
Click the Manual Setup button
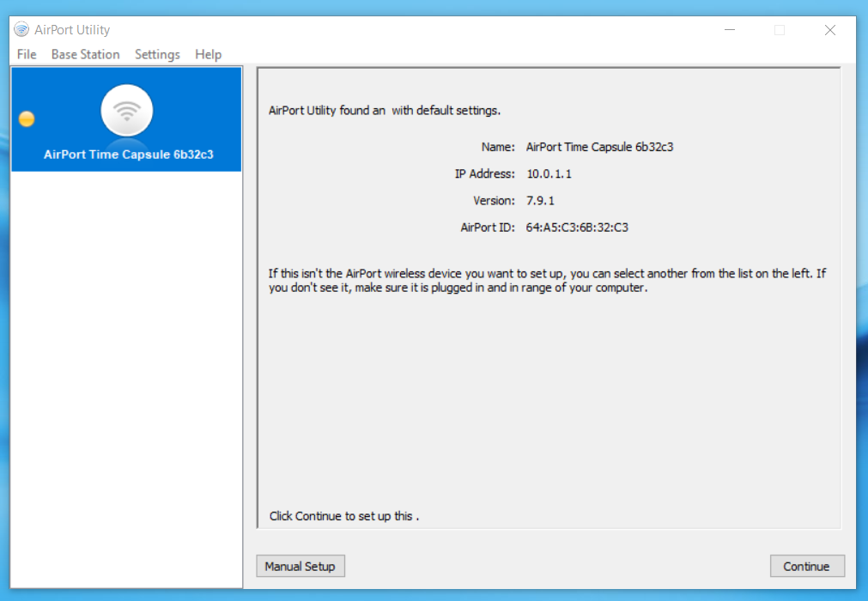pos(300,566)
